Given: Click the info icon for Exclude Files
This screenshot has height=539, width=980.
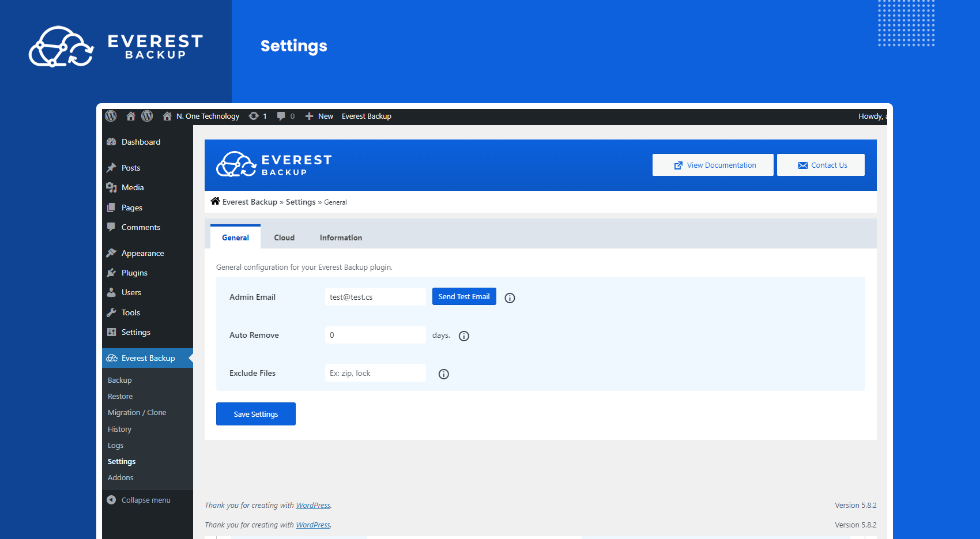Looking at the screenshot, I should pos(444,374).
